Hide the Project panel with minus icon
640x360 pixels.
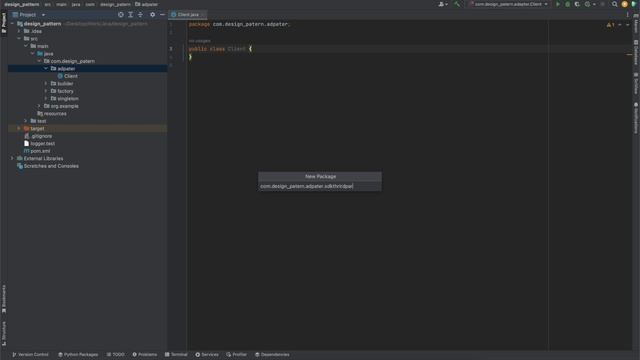pos(162,15)
